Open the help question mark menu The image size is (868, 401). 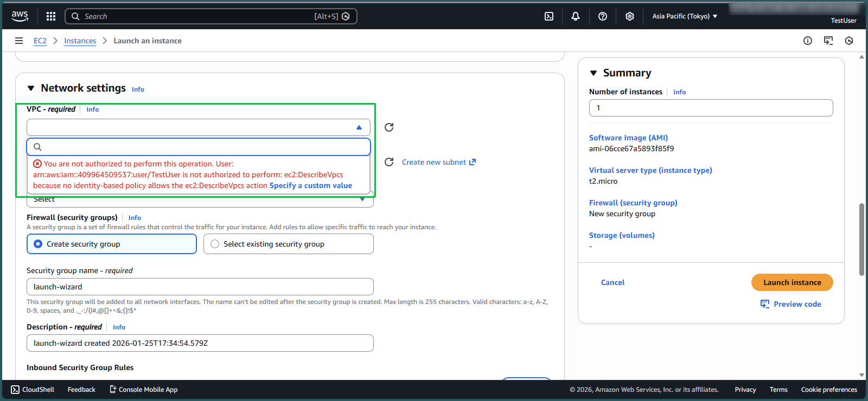pyautogui.click(x=603, y=16)
